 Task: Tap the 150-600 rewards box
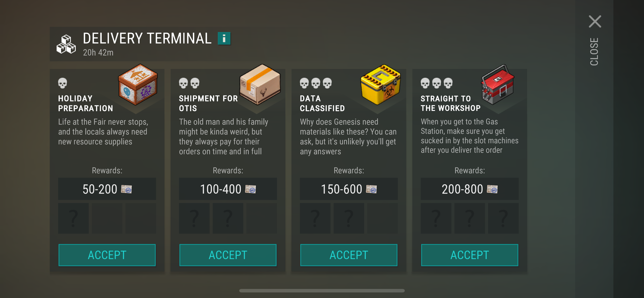click(348, 189)
